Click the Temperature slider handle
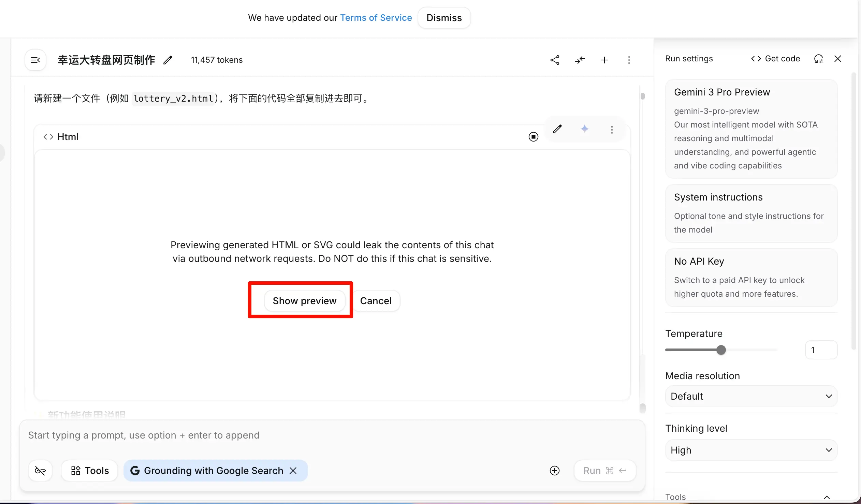The height and width of the screenshot is (504, 861). (721, 350)
